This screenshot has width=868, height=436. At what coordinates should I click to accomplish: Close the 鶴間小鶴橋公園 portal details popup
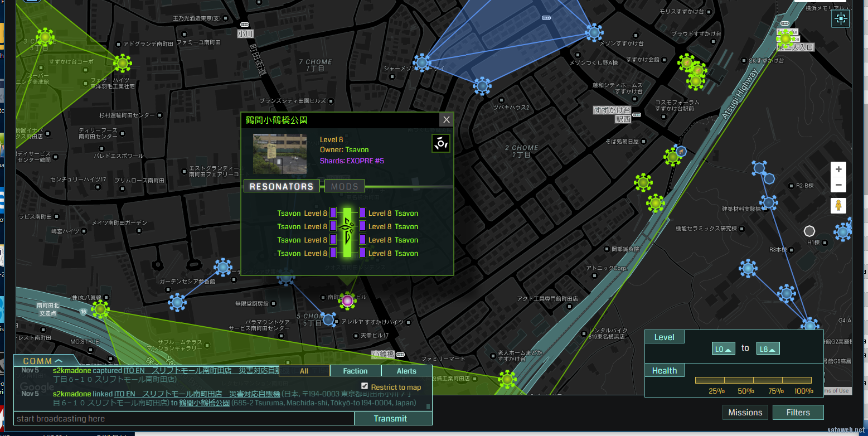click(x=446, y=120)
